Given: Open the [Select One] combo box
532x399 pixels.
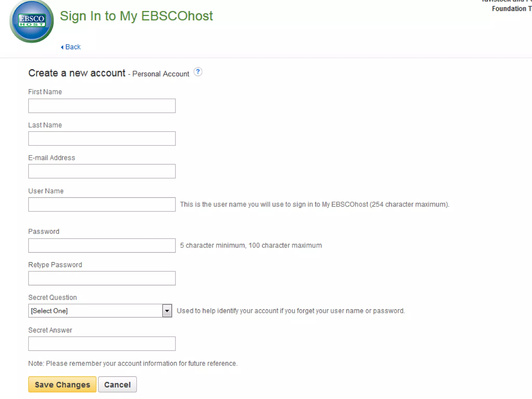Looking at the screenshot, I should pos(96,311).
